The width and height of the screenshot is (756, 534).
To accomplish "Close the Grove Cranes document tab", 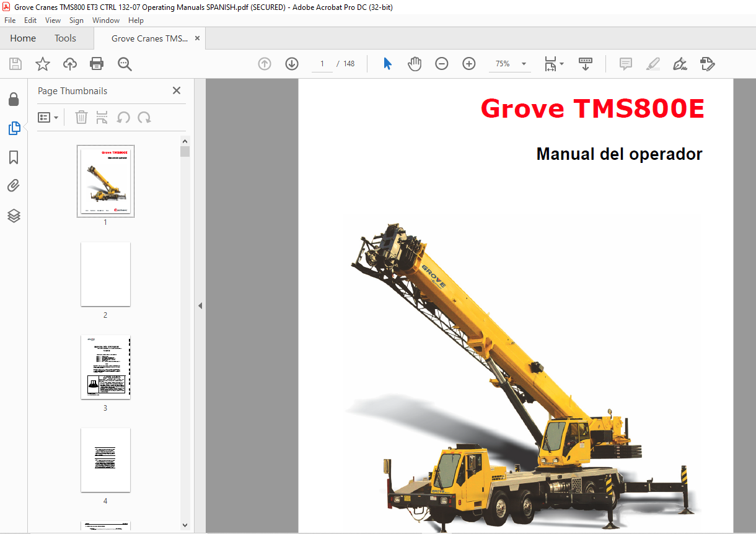I will click(197, 38).
